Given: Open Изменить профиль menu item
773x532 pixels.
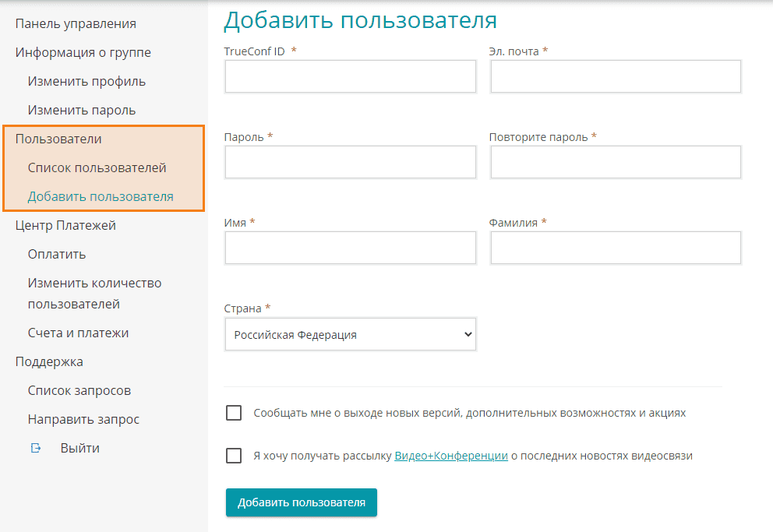Looking at the screenshot, I should tap(86, 81).
